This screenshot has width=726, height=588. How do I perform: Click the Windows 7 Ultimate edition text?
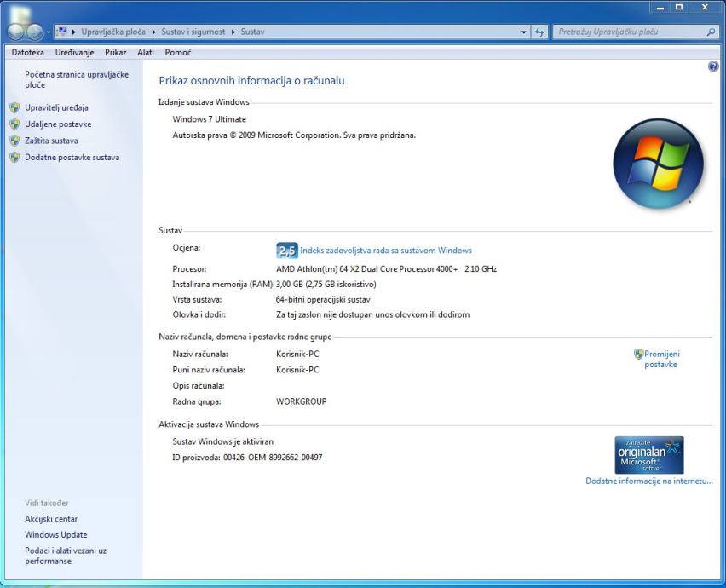click(x=210, y=119)
